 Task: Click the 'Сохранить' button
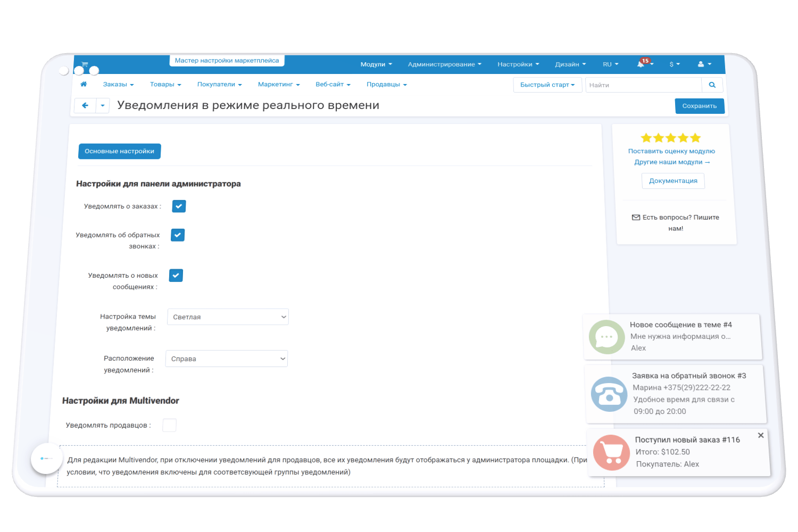click(x=700, y=106)
